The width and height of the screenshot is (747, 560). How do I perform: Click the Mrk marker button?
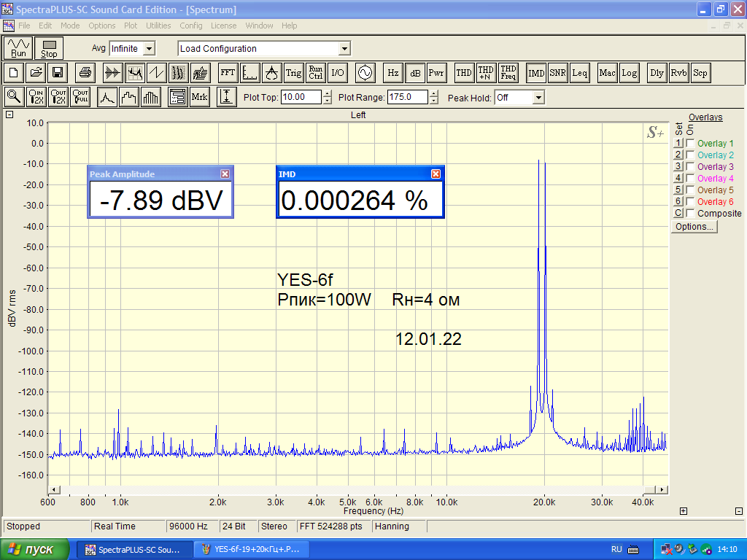pos(199,97)
